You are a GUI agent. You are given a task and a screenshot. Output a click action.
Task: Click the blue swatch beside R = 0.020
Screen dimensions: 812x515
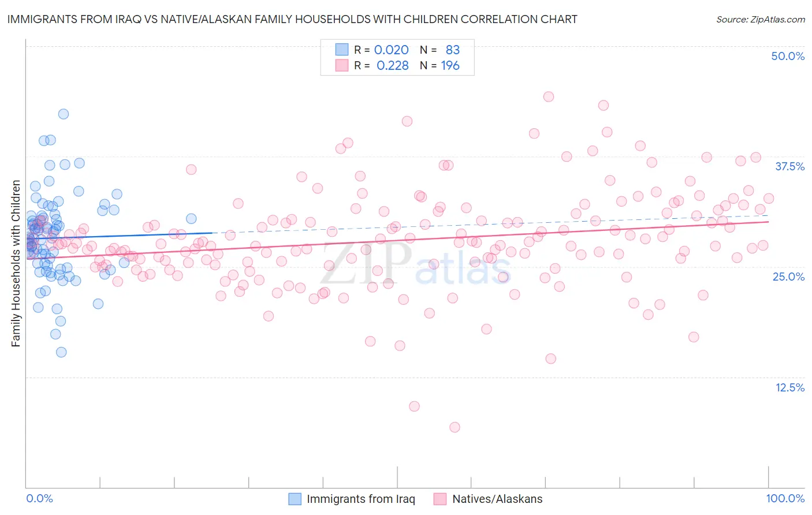pos(342,50)
